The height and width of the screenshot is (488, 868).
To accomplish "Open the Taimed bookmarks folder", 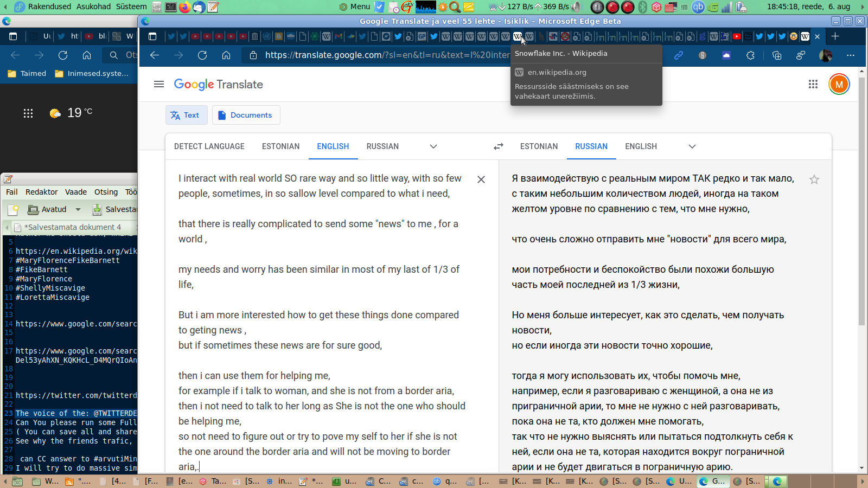I will (27, 74).
